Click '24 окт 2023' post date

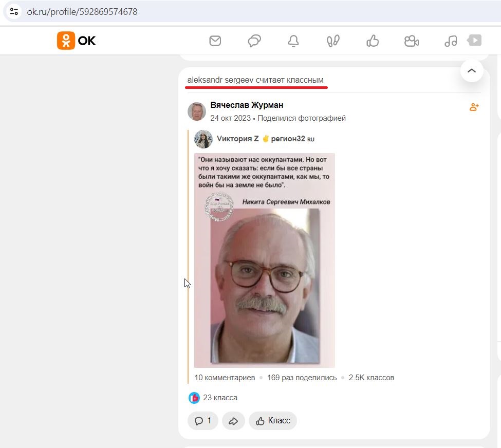[230, 118]
